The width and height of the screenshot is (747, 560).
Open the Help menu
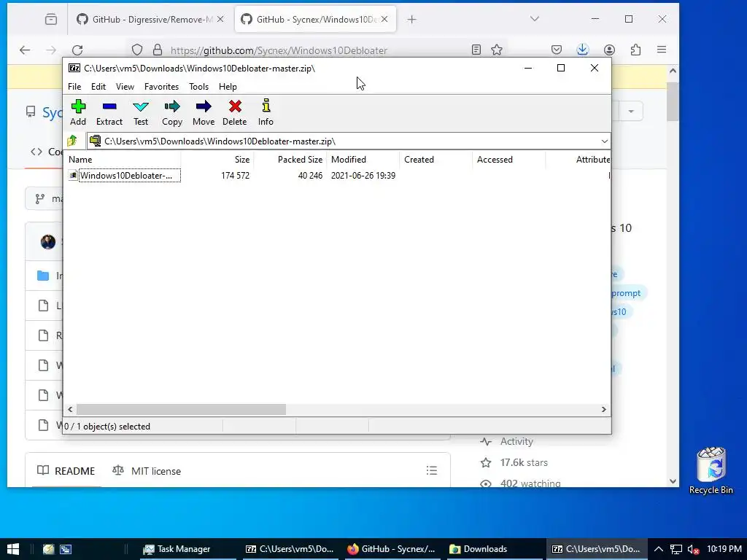point(228,87)
